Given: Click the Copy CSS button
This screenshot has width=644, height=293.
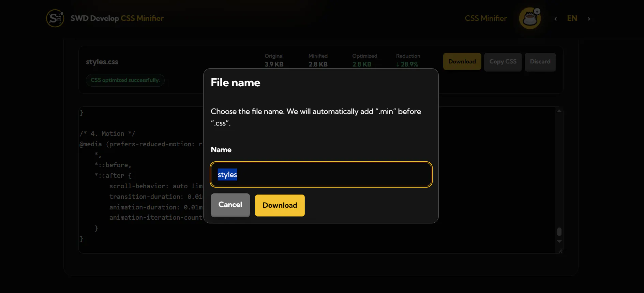Looking at the screenshot, I should point(503,62).
